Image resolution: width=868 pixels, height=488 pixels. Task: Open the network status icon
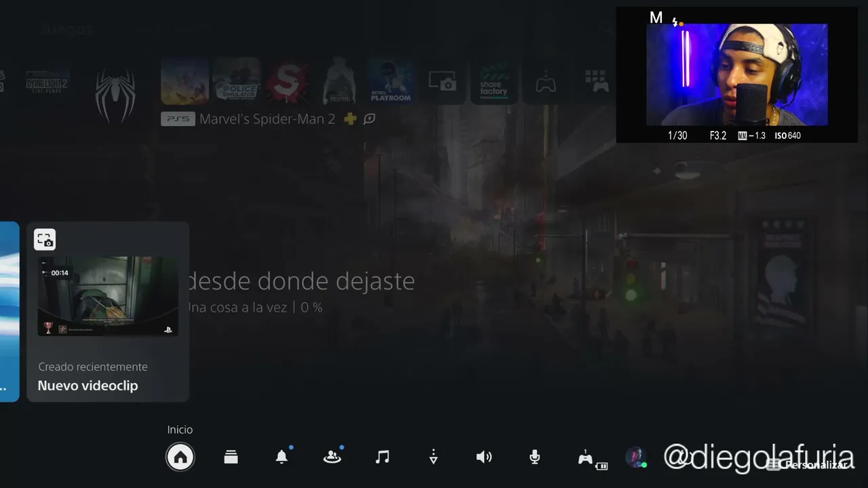click(433, 457)
